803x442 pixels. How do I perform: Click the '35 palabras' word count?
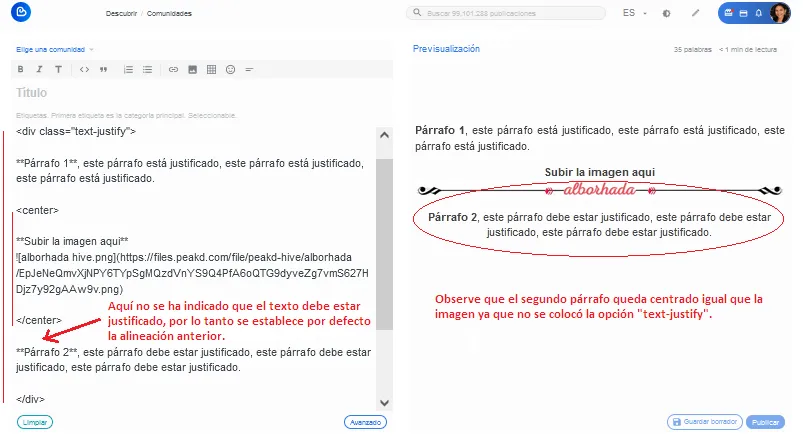coord(692,50)
